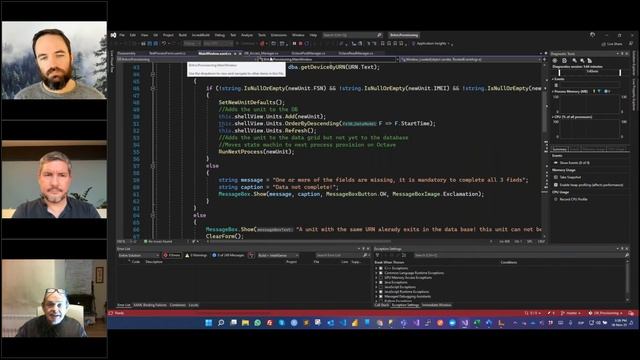Toggle Java Exceptions checkbox
This screenshot has width=640, height=360.
coord(381,282)
